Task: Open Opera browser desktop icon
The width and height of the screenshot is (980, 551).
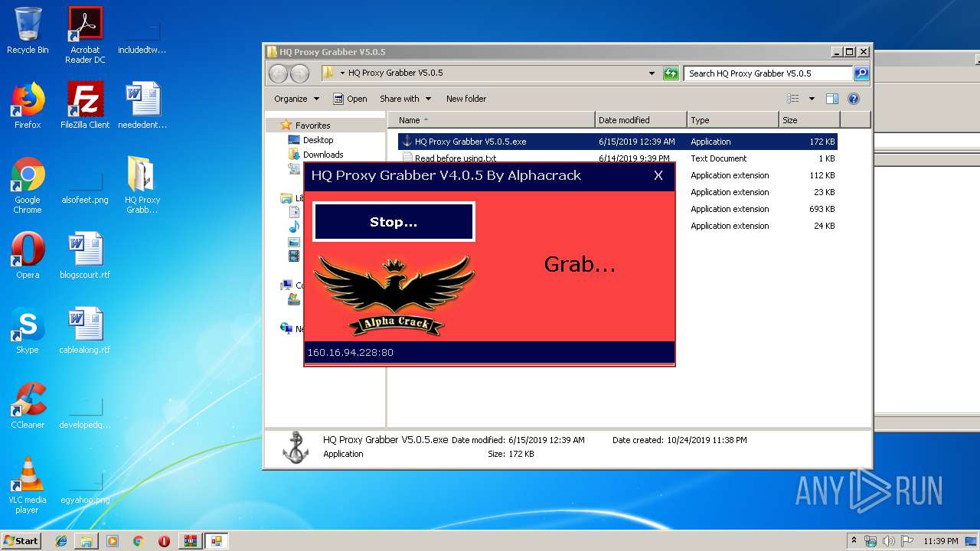Action: (x=28, y=256)
